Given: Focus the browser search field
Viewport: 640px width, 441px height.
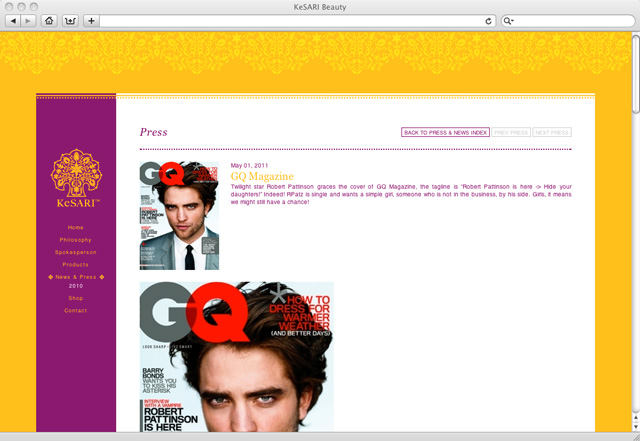Looking at the screenshot, I should pos(568,21).
